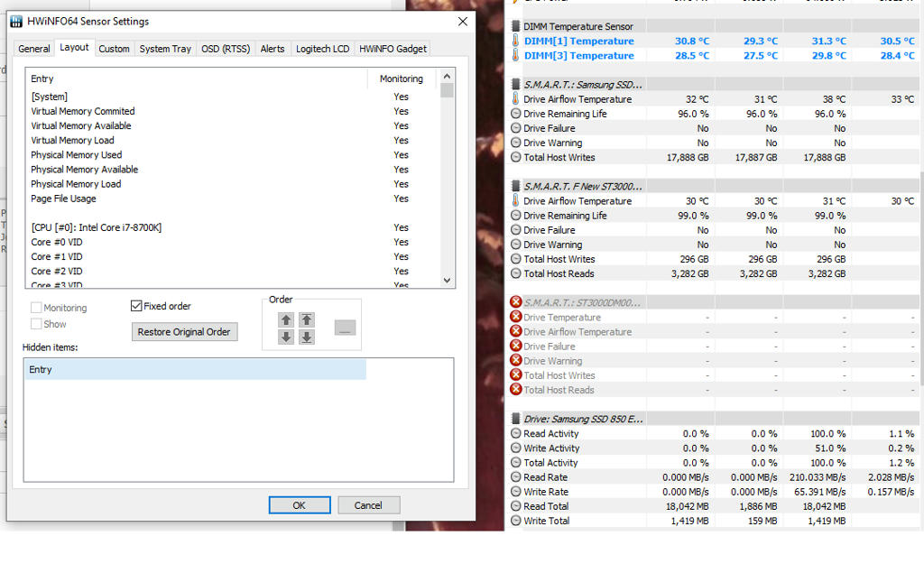Click the Drive: Samsung SSD 850 E group icon
This screenshot has width=924, height=573.
(x=515, y=419)
